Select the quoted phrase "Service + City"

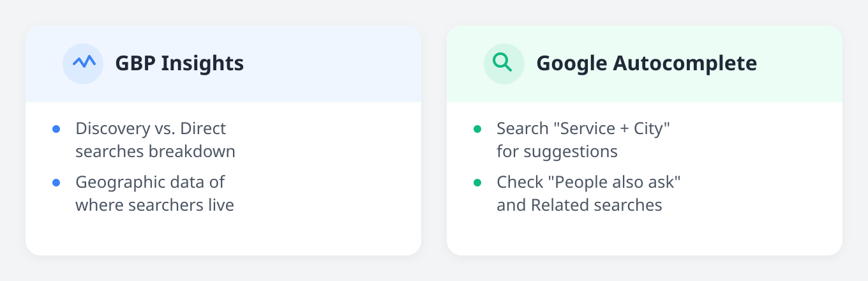[x=614, y=128]
